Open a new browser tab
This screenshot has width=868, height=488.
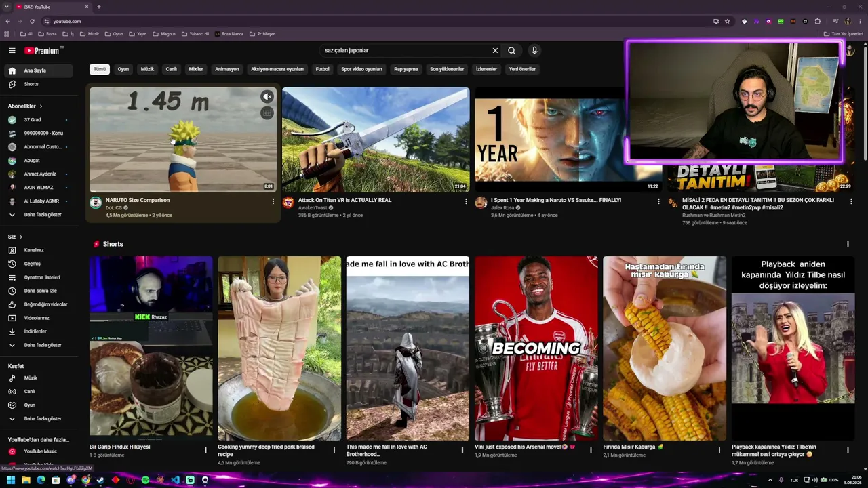point(99,7)
